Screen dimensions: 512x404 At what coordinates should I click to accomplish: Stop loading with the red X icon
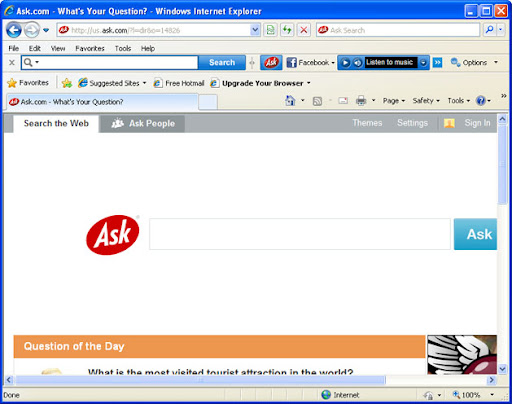point(304,30)
